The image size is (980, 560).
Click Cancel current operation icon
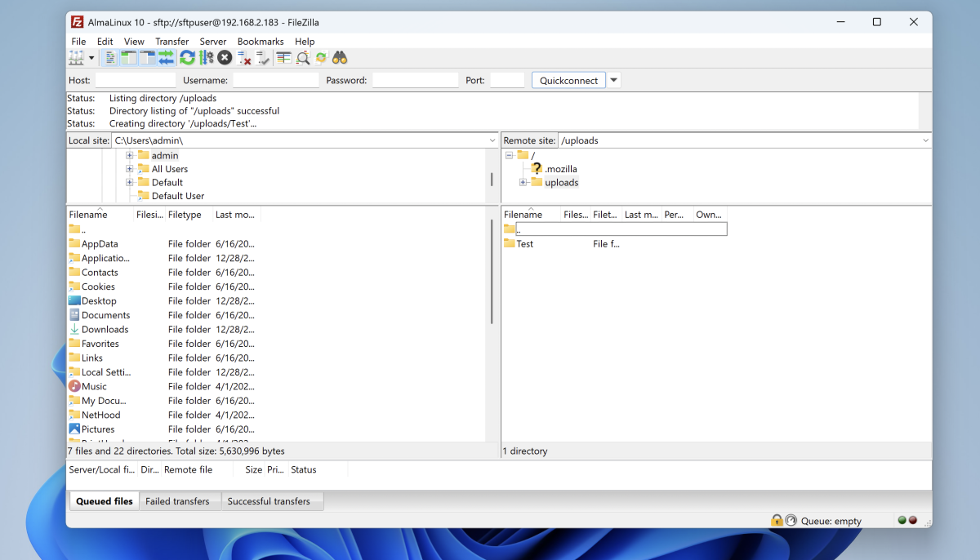click(224, 58)
